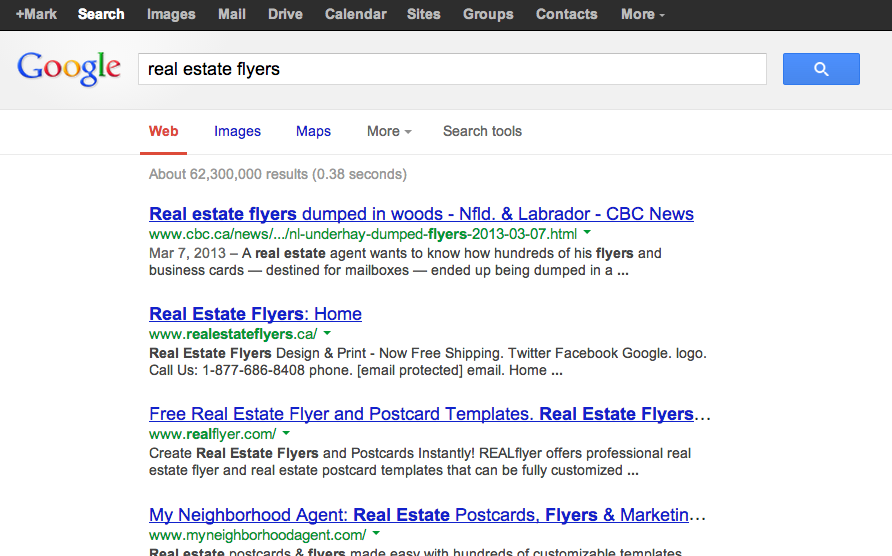Click the Google logo
Viewport: 892px width, 556px height.
(x=69, y=69)
